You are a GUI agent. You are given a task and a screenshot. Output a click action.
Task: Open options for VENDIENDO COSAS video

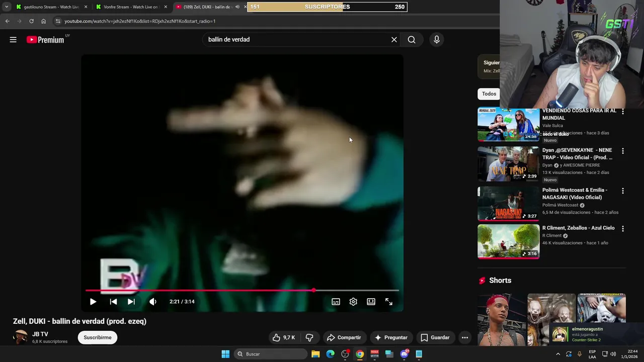click(x=623, y=112)
